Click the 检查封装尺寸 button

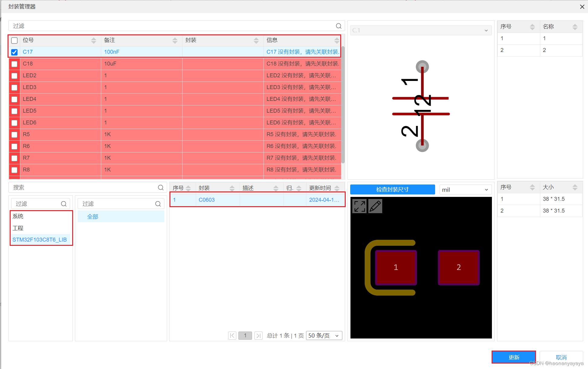click(x=392, y=190)
